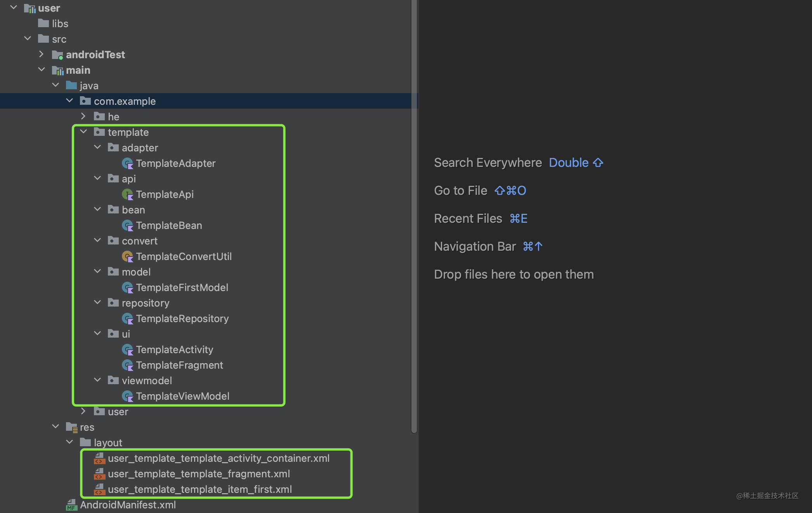This screenshot has height=513, width=812.
Task: Collapse the viewmodel package chevron
Action: (x=97, y=380)
